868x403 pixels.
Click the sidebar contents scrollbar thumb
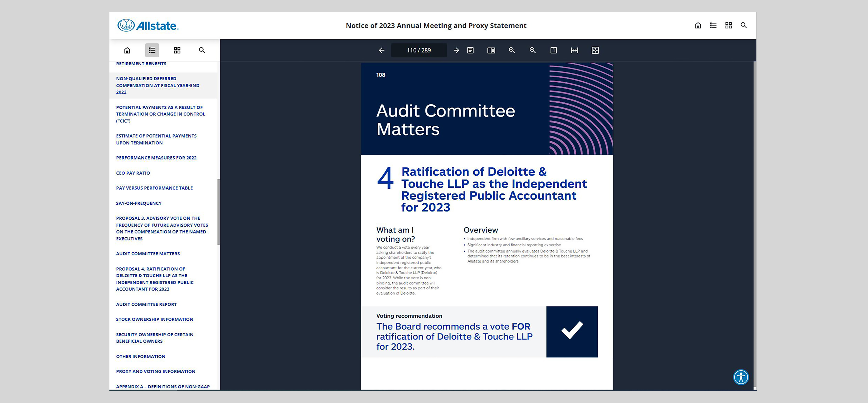(219, 212)
